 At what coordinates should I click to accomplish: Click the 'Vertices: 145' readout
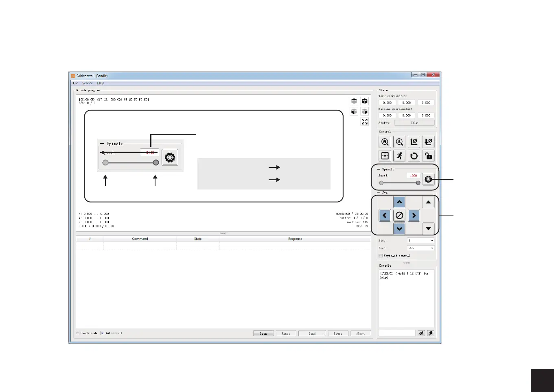(357, 222)
